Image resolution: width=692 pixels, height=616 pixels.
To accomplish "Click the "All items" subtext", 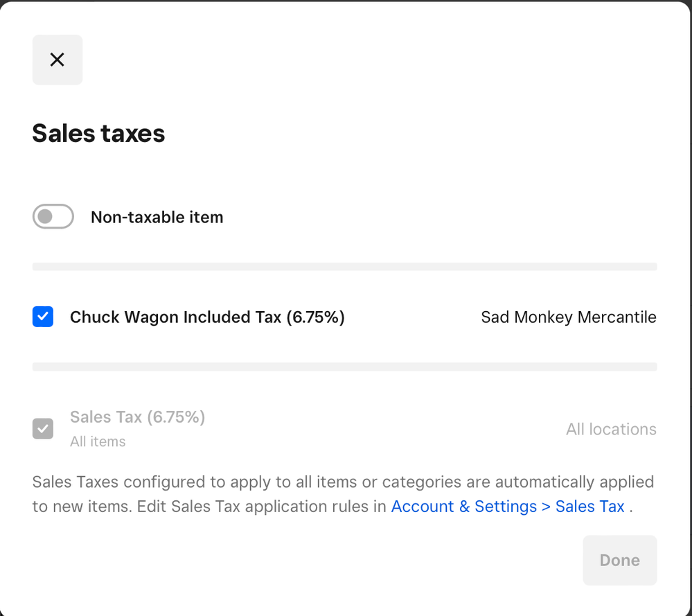I will pyautogui.click(x=98, y=441).
